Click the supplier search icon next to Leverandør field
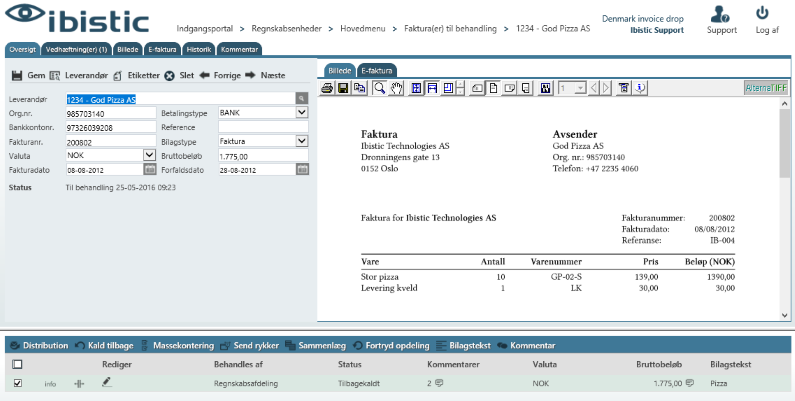The width and height of the screenshot is (795, 401). click(x=302, y=99)
